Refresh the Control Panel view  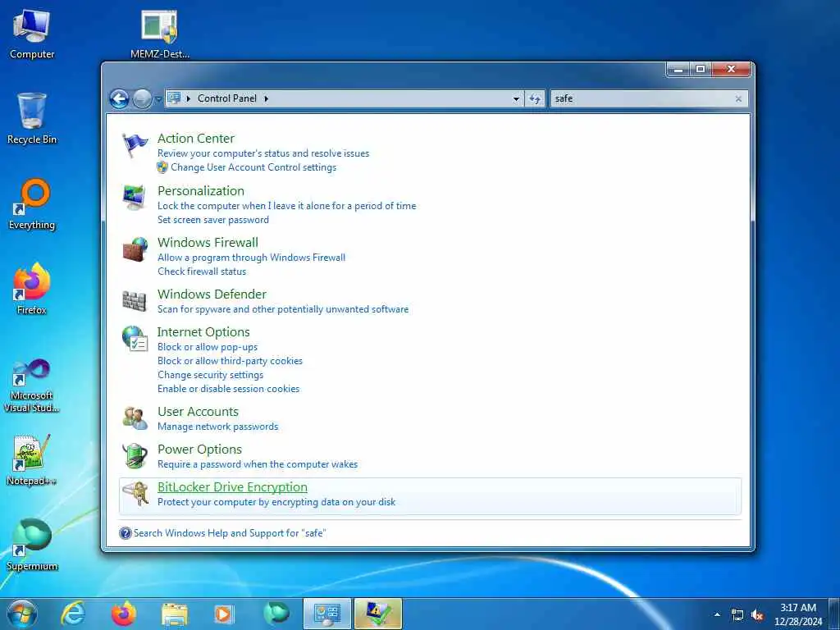[x=535, y=98]
